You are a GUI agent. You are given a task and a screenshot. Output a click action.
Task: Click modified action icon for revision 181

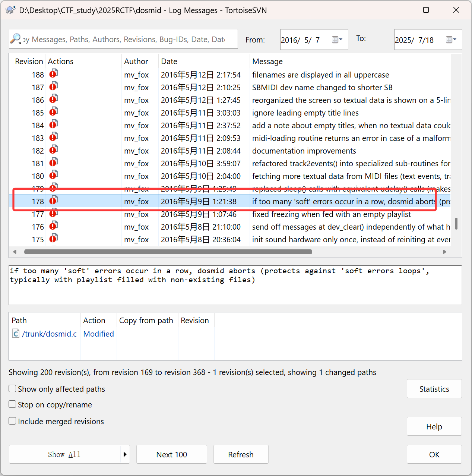[x=54, y=162]
